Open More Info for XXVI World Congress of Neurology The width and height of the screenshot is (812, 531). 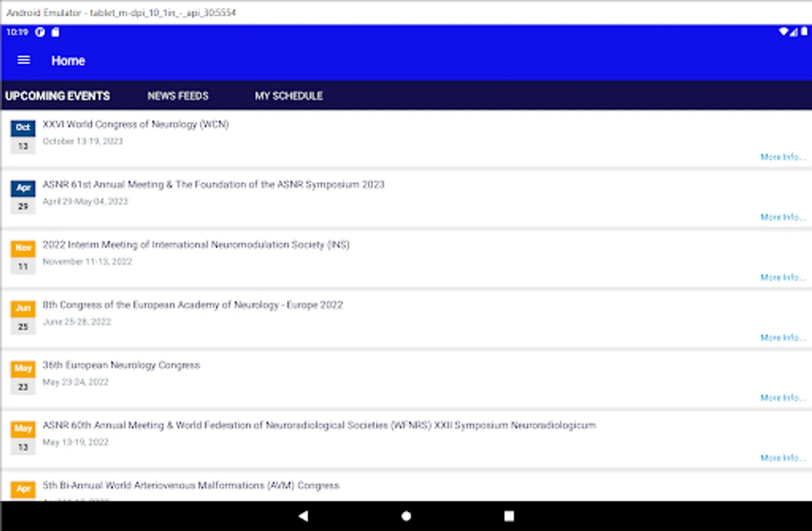pos(782,157)
